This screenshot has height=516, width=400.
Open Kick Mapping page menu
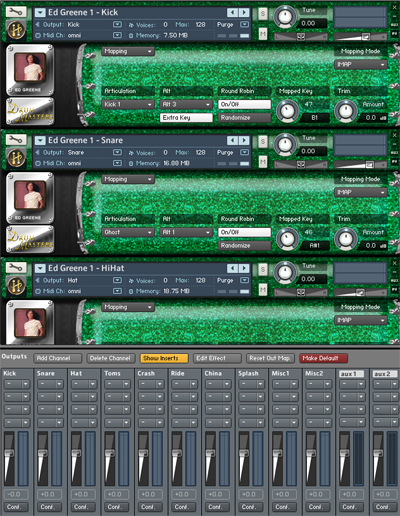coord(128,51)
